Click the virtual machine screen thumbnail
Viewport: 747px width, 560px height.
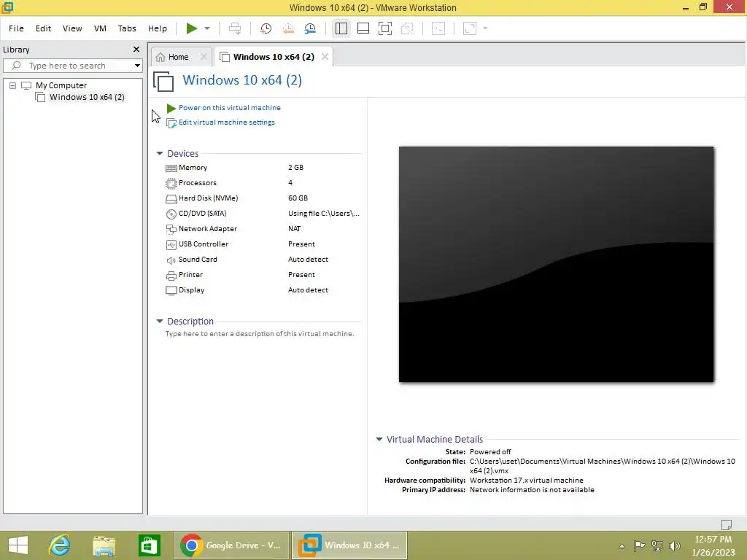(556, 264)
